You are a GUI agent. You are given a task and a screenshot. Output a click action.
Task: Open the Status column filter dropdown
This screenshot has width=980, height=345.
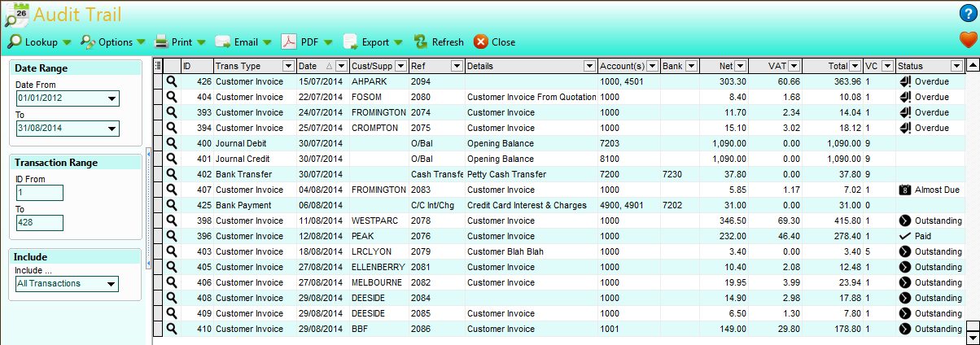click(956, 66)
